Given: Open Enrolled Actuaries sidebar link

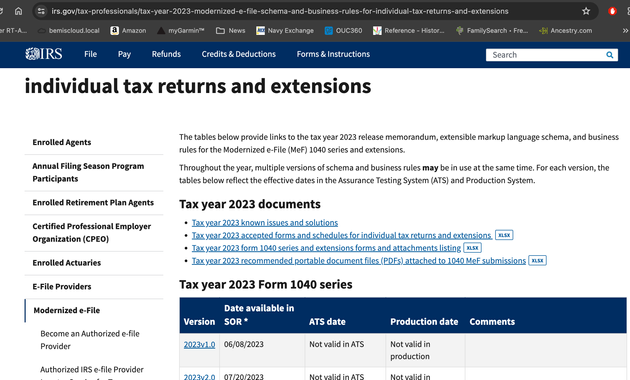Looking at the screenshot, I should pos(67,263).
